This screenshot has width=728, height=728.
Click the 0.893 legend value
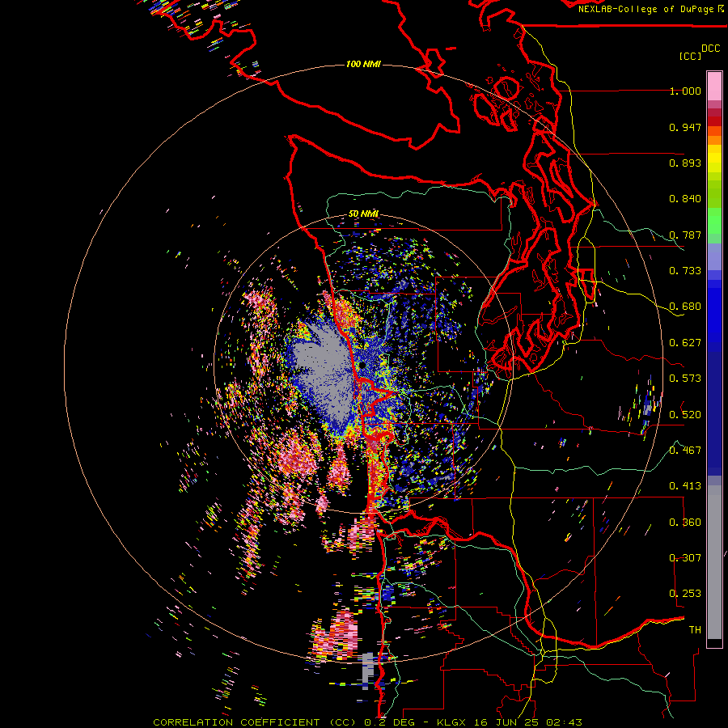coord(685,163)
